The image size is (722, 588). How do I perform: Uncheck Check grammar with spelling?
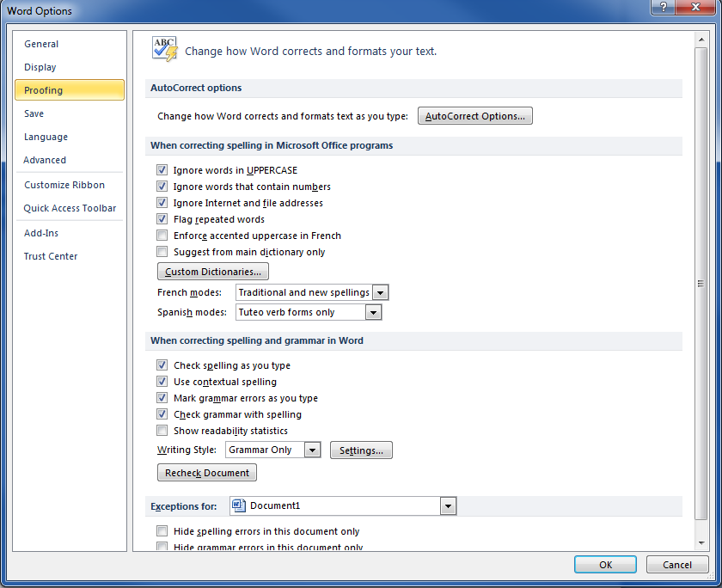point(162,414)
